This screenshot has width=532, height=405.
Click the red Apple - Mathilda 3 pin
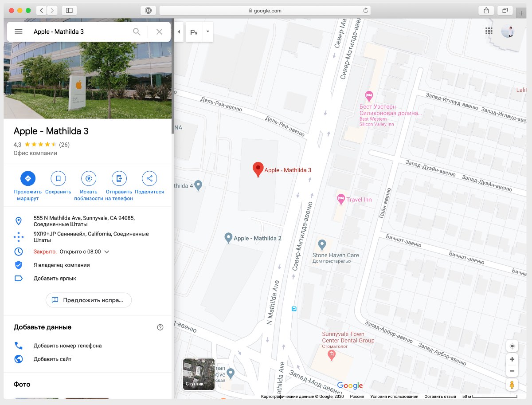[x=258, y=170]
